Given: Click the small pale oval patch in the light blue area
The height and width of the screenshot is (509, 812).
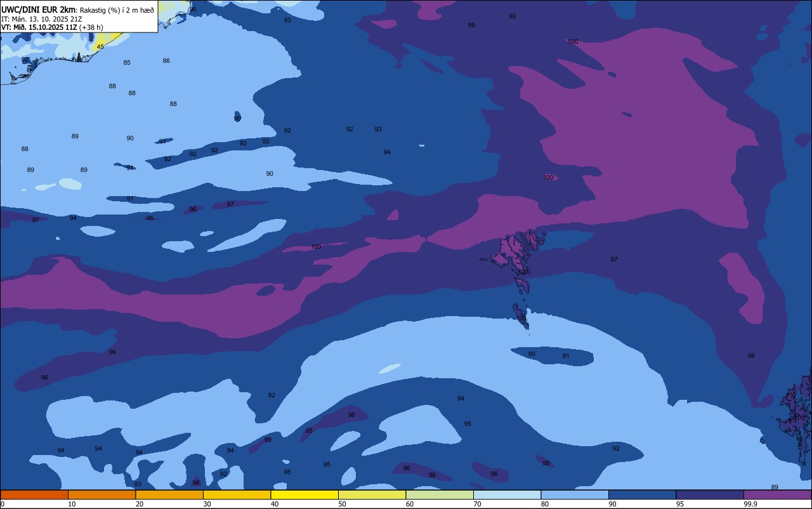Looking at the screenshot, I should 390,369.
